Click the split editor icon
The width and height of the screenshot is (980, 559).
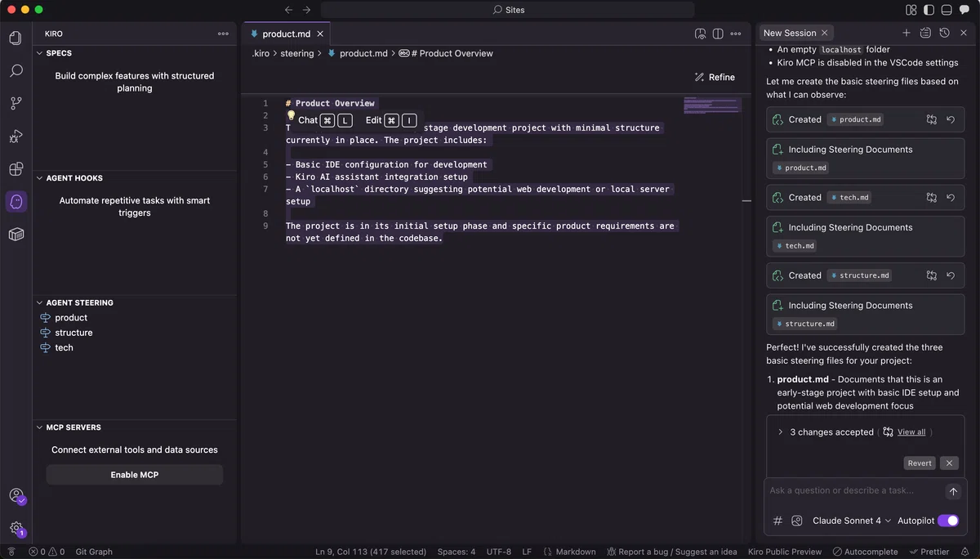tap(718, 34)
